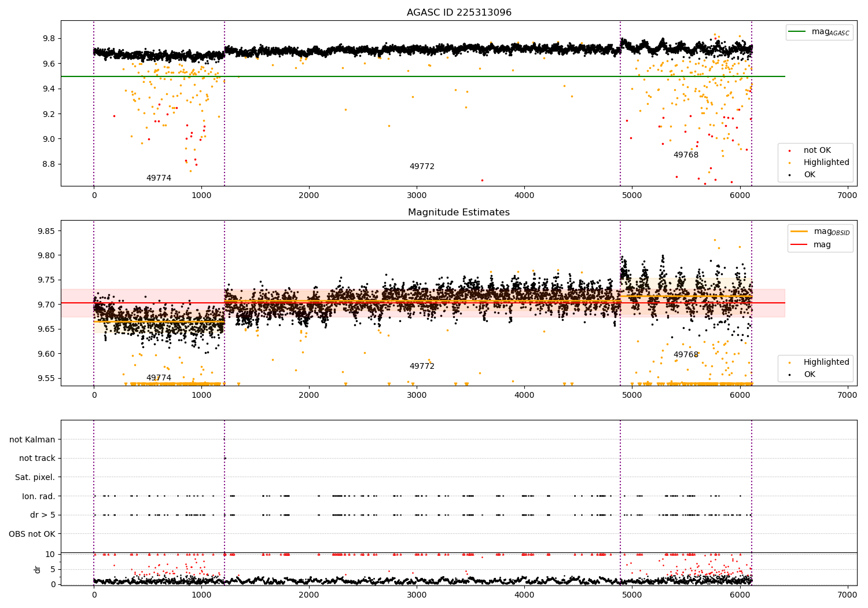Click OK entry in Magnitude Estimates legend
This screenshot has width=868, height=608.
click(x=809, y=375)
